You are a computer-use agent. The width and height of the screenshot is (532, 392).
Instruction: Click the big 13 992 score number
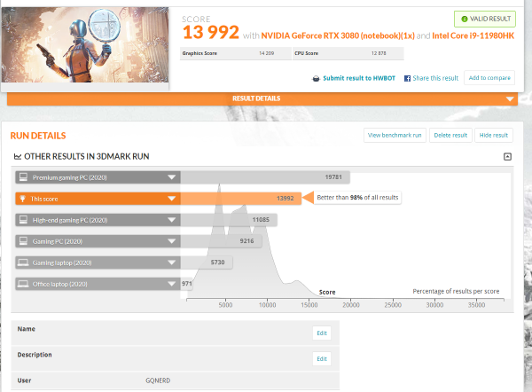[211, 32]
